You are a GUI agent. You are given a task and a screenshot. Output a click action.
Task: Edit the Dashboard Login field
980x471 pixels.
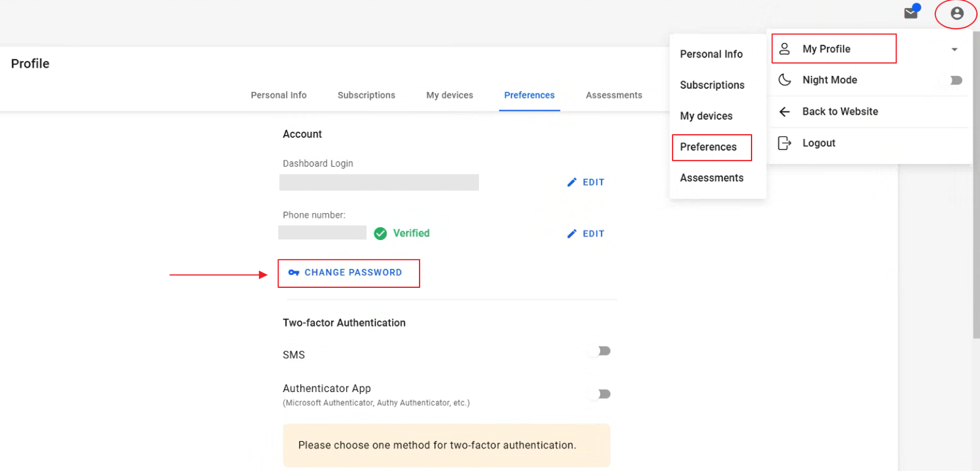586,182
